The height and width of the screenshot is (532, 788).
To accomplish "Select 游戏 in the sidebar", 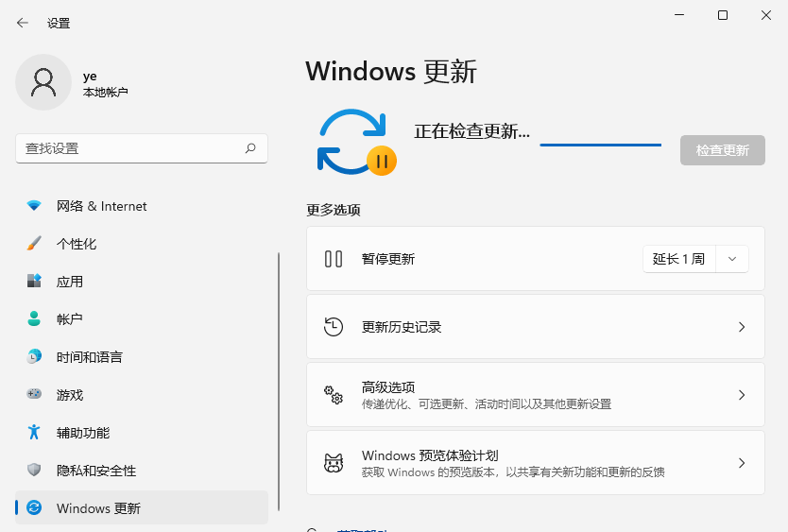I will 142,395.
